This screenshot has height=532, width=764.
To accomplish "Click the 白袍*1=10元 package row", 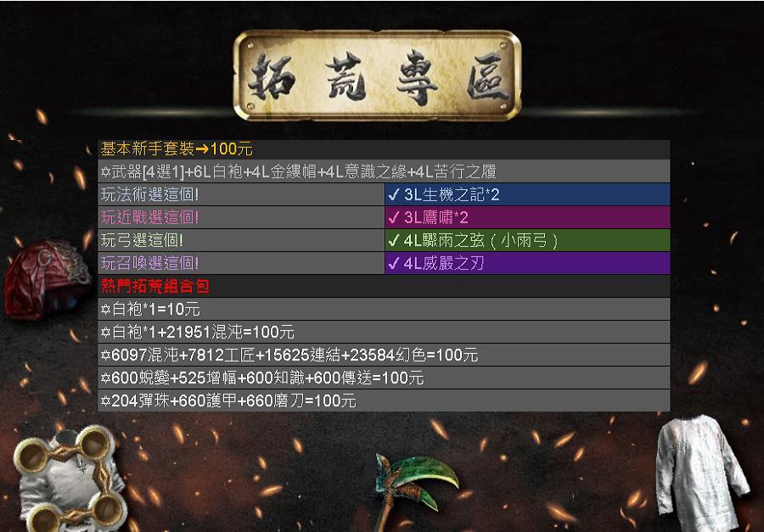I will pos(384,309).
